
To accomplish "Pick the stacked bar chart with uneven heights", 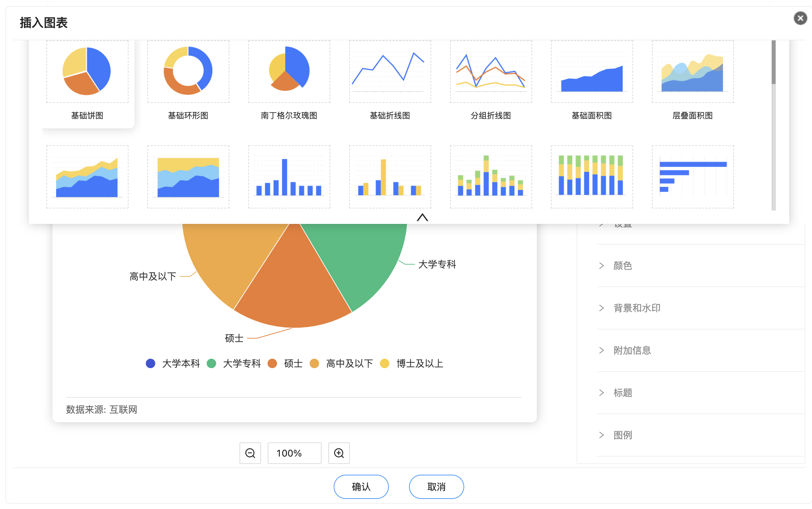I will click(x=491, y=177).
